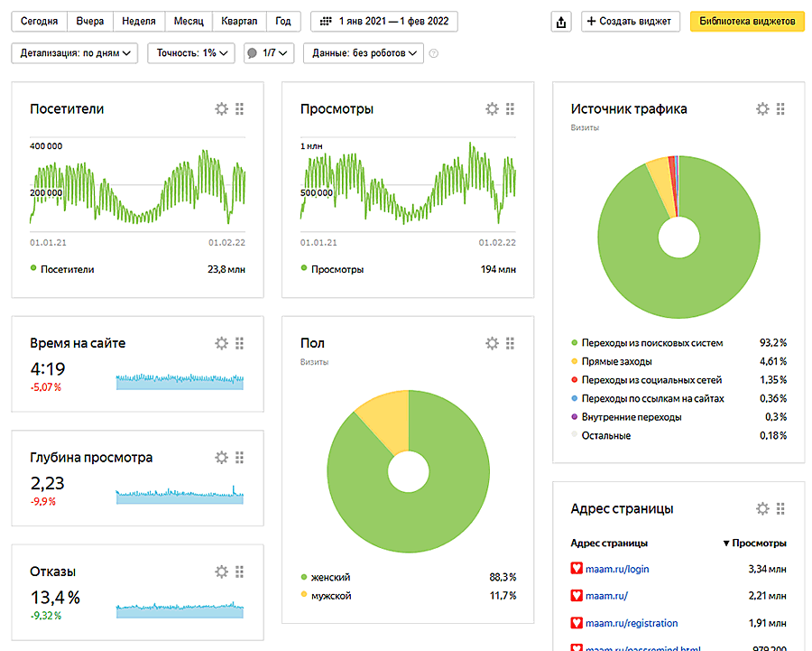Click gear icon on Отказы widget

pos(222,572)
